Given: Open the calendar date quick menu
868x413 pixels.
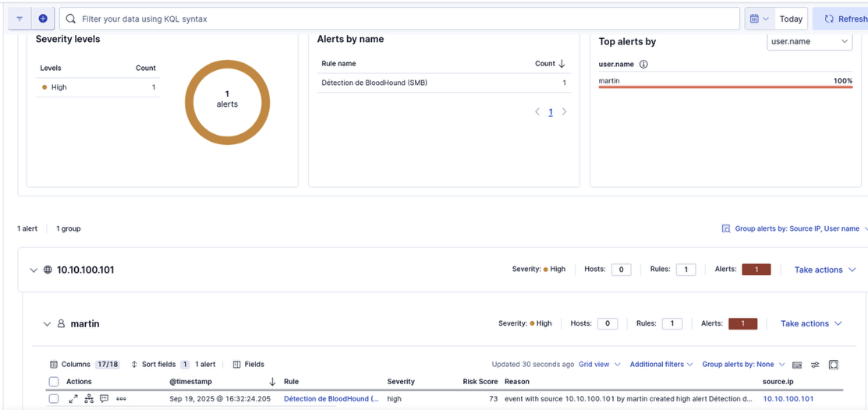Looking at the screenshot, I should click(759, 19).
